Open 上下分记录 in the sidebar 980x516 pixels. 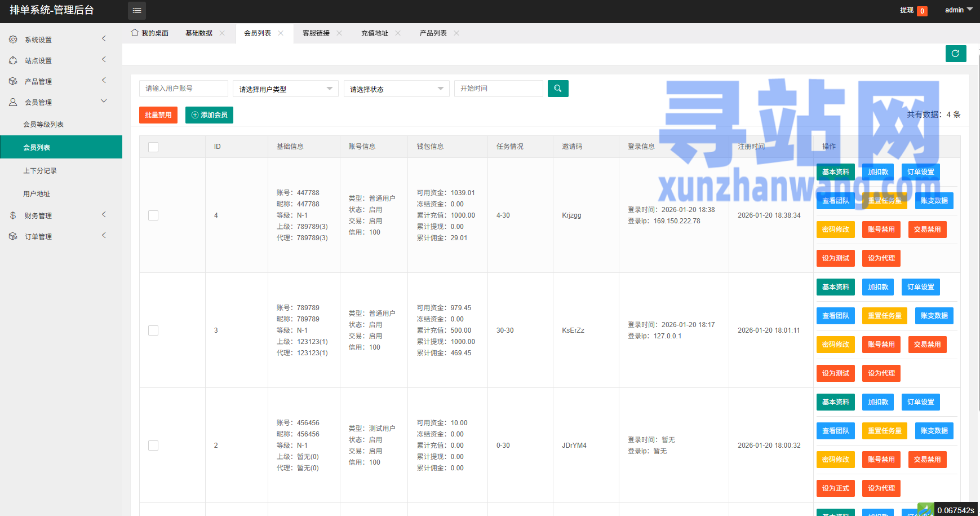(x=40, y=171)
